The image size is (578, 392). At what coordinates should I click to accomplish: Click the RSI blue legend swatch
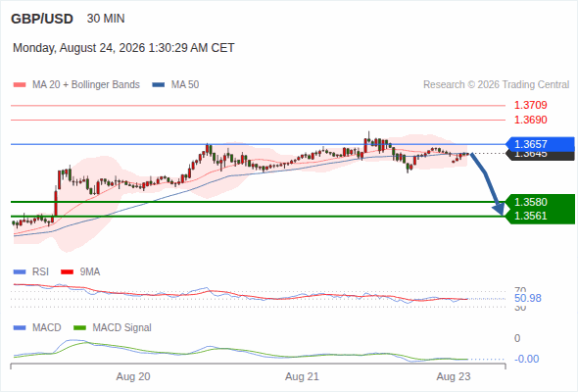coord(20,272)
